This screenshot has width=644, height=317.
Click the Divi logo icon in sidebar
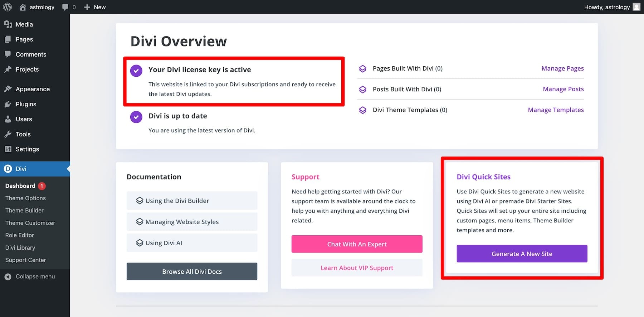click(8, 169)
